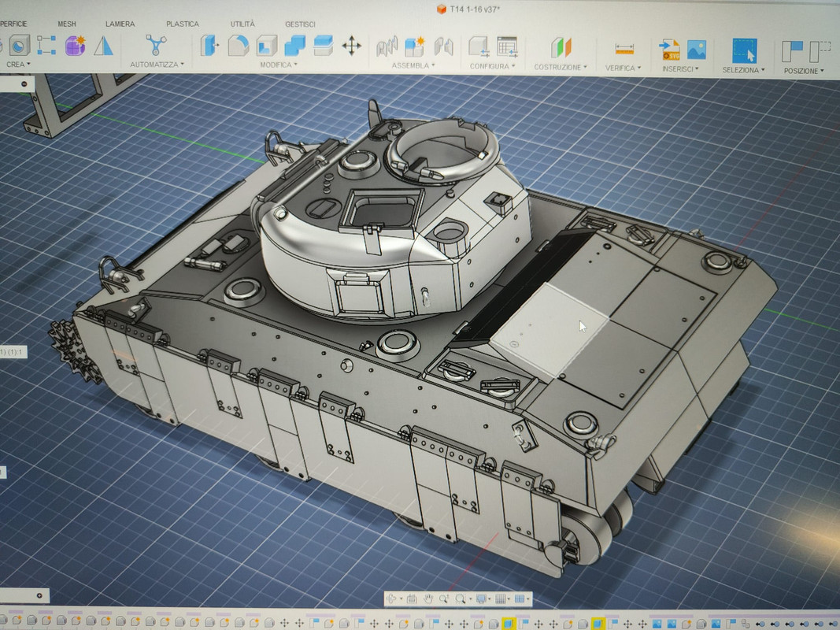Image resolution: width=840 pixels, height=630 pixels.
Task: Open Grid and Snaps settings icon
Action: pyautogui.click(x=501, y=599)
